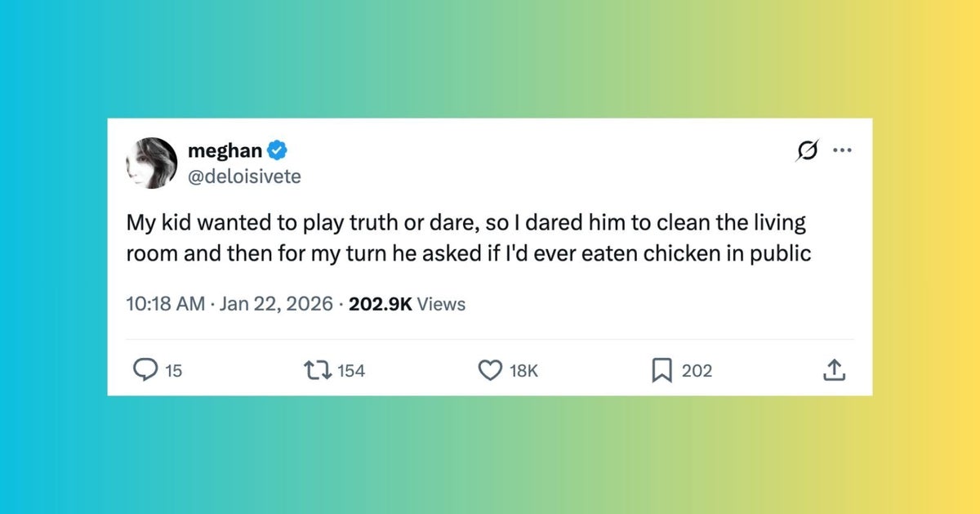Viewport: 980px width, 514px height.
Task: Click the 18K likes count
Action: tap(523, 371)
